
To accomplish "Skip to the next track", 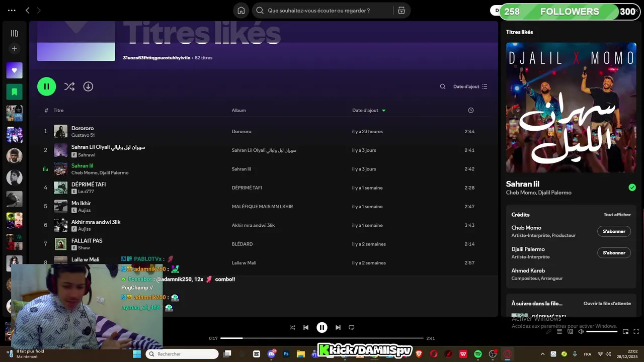I will pos(338,327).
